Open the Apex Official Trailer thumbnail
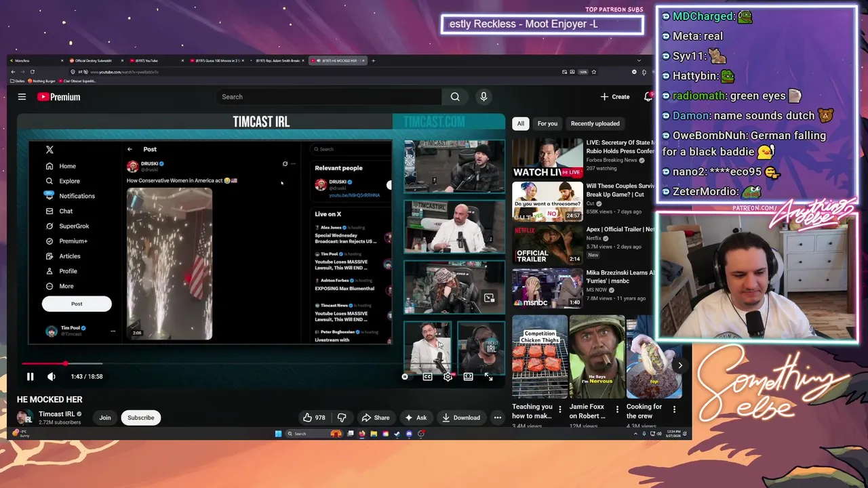This screenshot has width=868, height=488. [x=547, y=244]
